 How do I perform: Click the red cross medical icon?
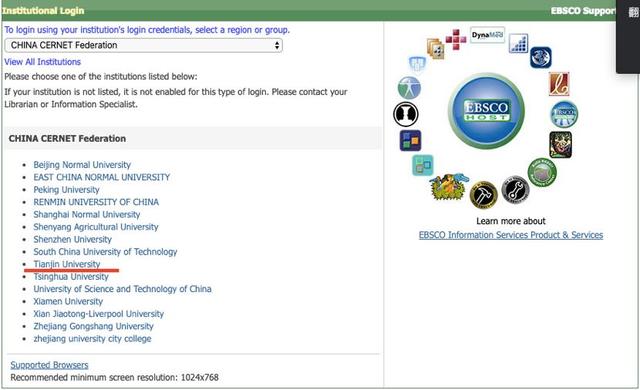coord(456,40)
